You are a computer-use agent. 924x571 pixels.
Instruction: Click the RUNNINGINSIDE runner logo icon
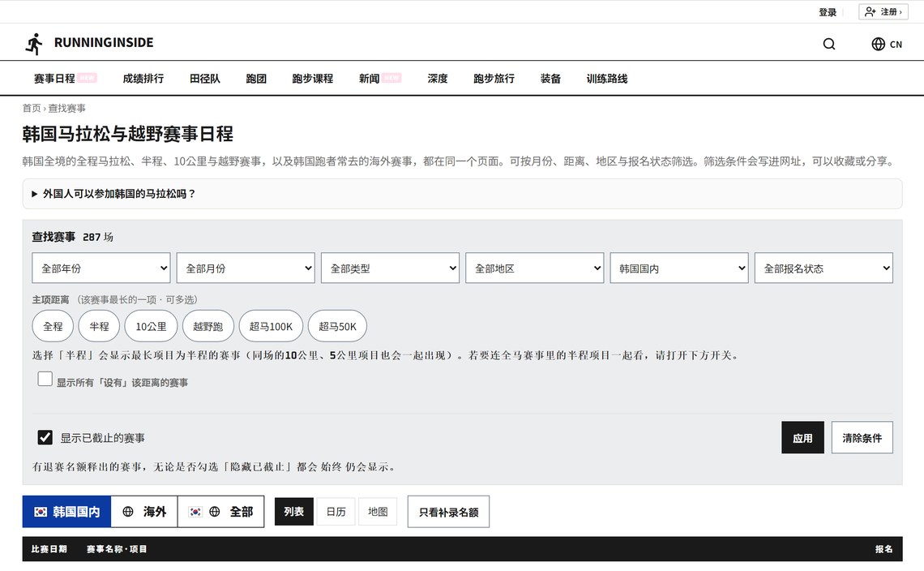coord(34,44)
